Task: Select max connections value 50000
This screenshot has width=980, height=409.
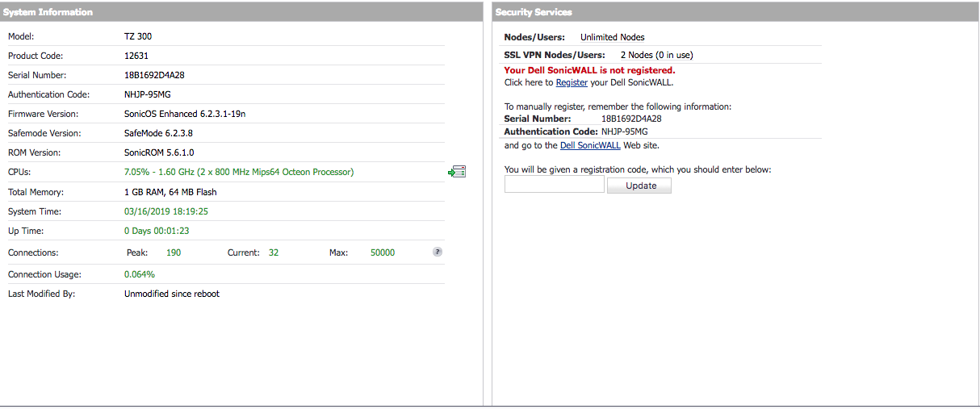Action: point(383,252)
